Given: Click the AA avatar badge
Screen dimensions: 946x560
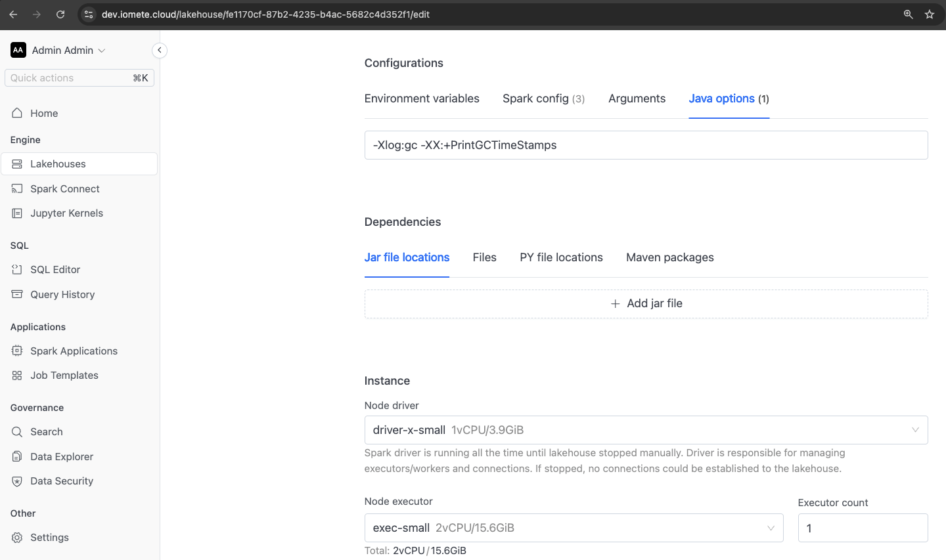Looking at the screenshot, I should tap(18, 50).
